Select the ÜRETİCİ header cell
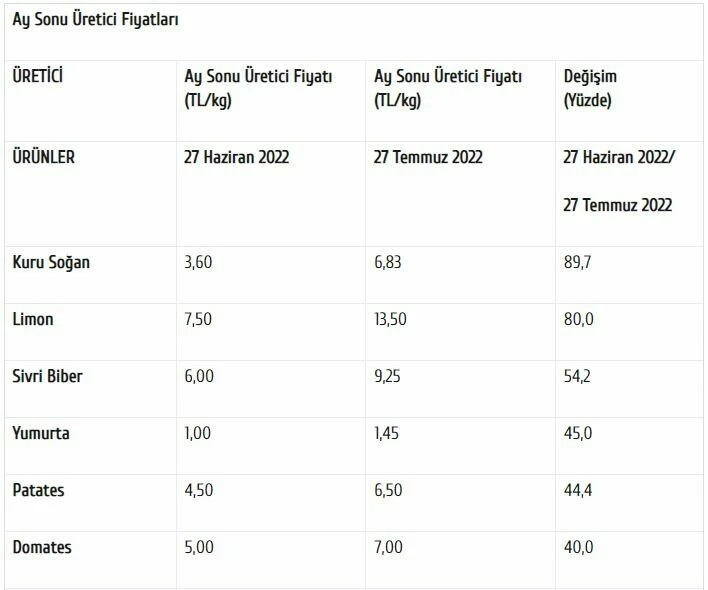 (38, 76)
